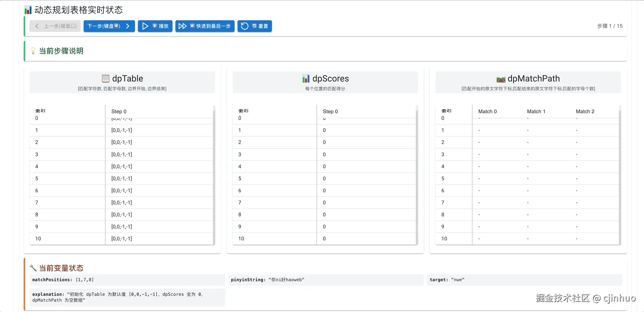This screenshot has height=312, width=644.
Task: Click the dpScores panel vertical scrollbar
Action: pos(417,175)
